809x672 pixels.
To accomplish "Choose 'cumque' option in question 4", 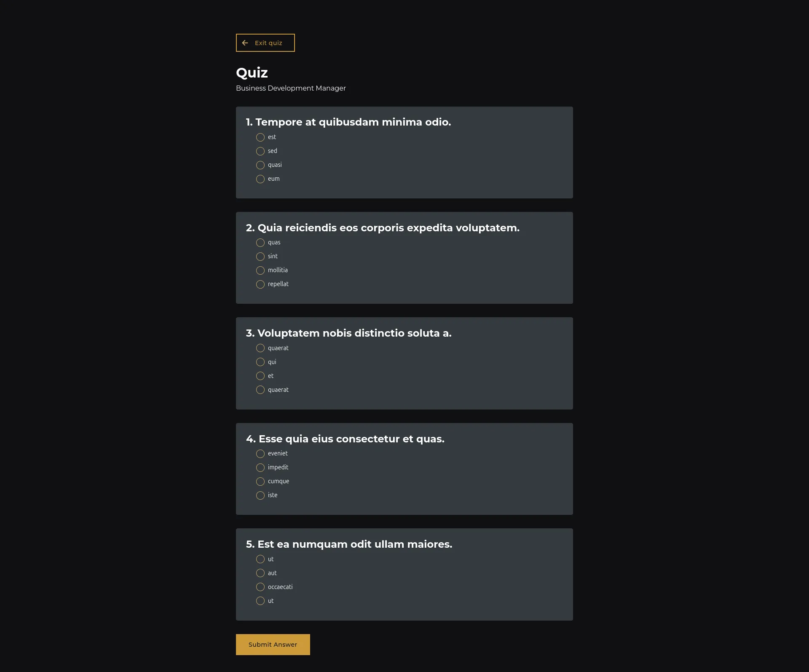I will [260, 482].
